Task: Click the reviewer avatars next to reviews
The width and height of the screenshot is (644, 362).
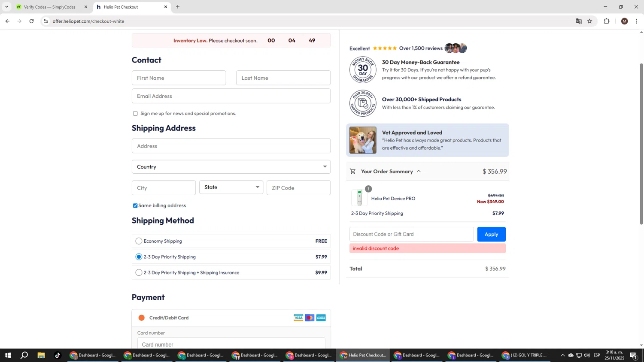Action: (456, 48)
